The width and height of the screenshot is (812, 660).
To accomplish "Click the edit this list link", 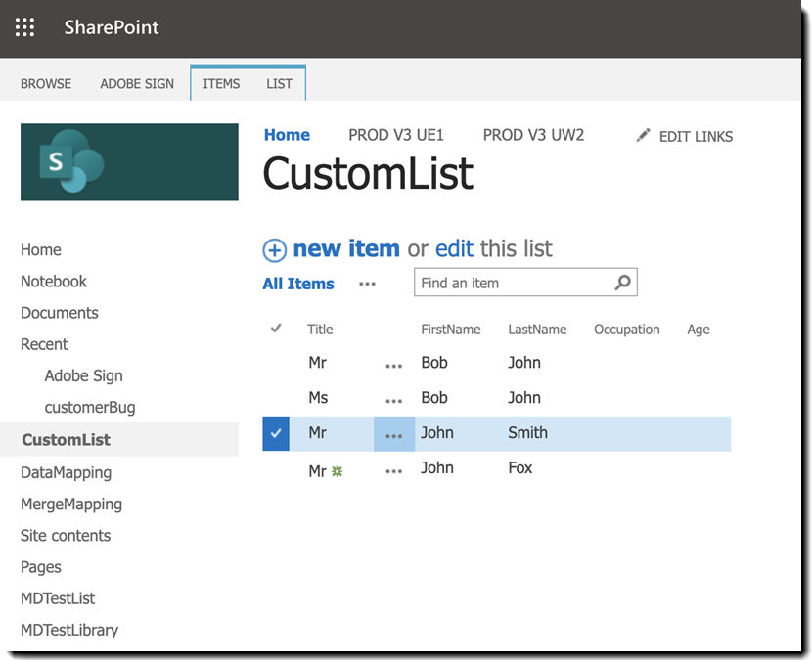I will click(x=454, y=248).
